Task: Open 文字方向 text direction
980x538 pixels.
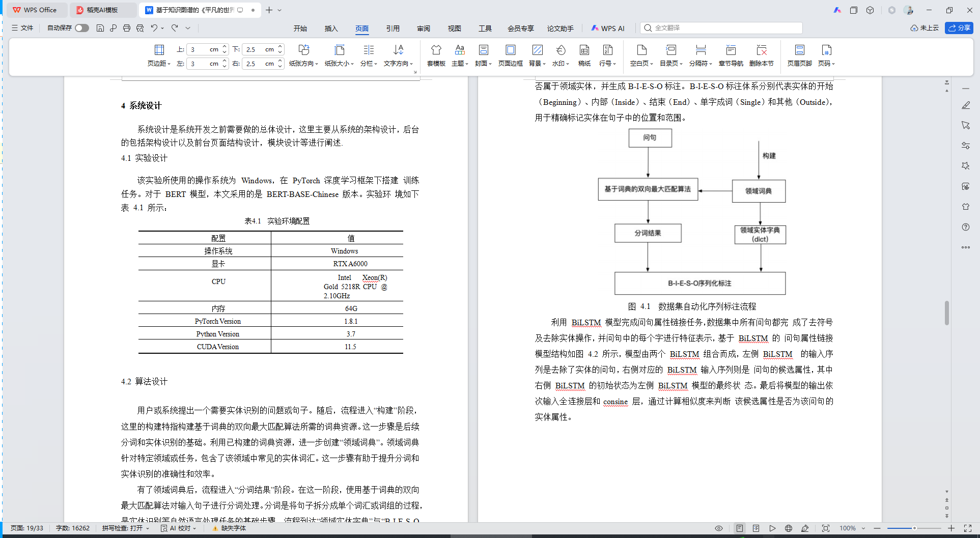Action: [x=398, y=55]
